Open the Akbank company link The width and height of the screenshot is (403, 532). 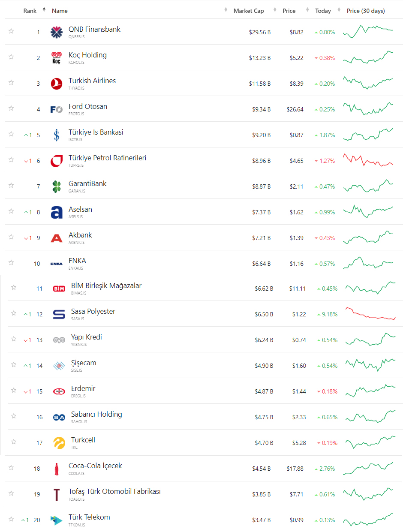pyautogui.click(x=80, y=235)
